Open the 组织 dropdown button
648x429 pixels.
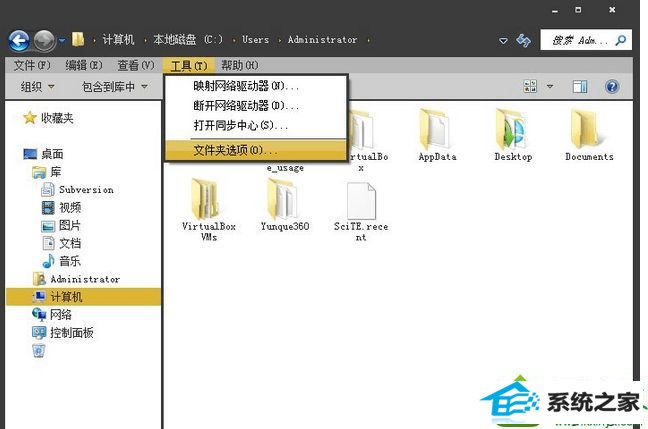[x=38, y=86]
